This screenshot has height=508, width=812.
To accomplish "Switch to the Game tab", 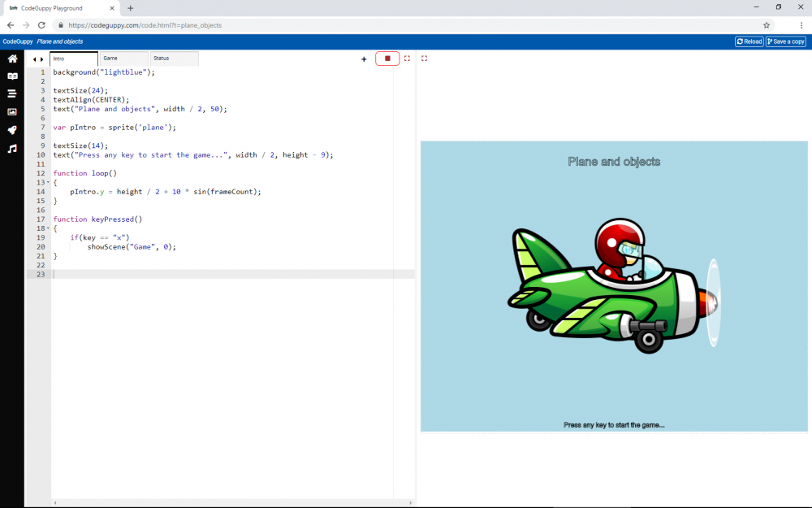I will [x=124, y=59].
